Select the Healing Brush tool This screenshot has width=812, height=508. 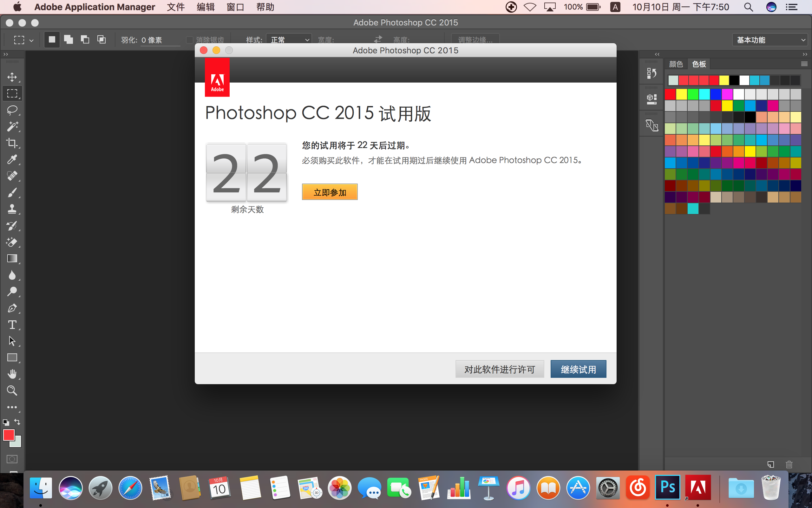(12, 176)
